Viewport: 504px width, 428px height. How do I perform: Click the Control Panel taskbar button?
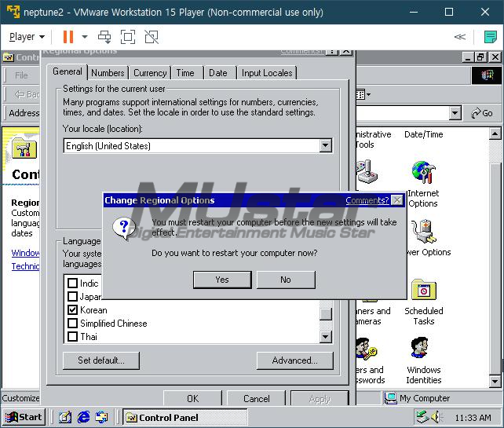(185, 417)
